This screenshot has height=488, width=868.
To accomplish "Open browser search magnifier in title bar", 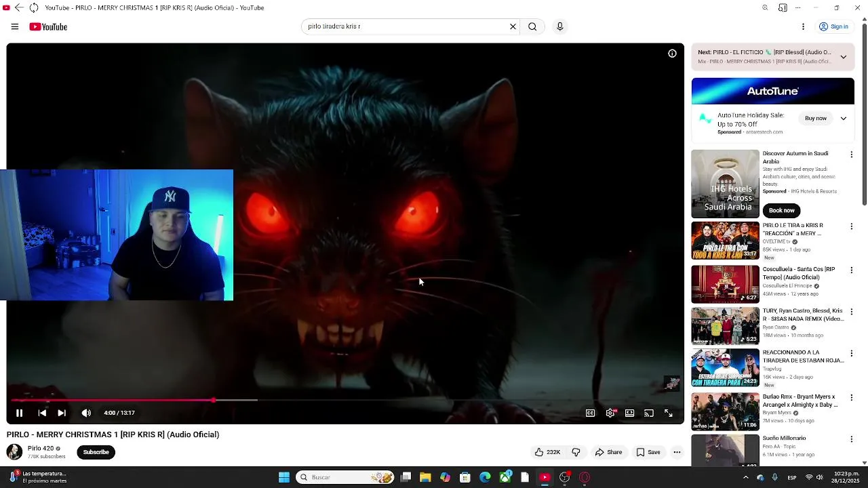I will [x=765, y=7].
